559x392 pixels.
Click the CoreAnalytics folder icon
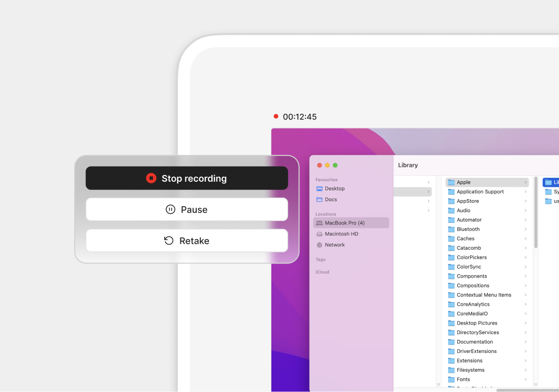[x=451, y=304]
